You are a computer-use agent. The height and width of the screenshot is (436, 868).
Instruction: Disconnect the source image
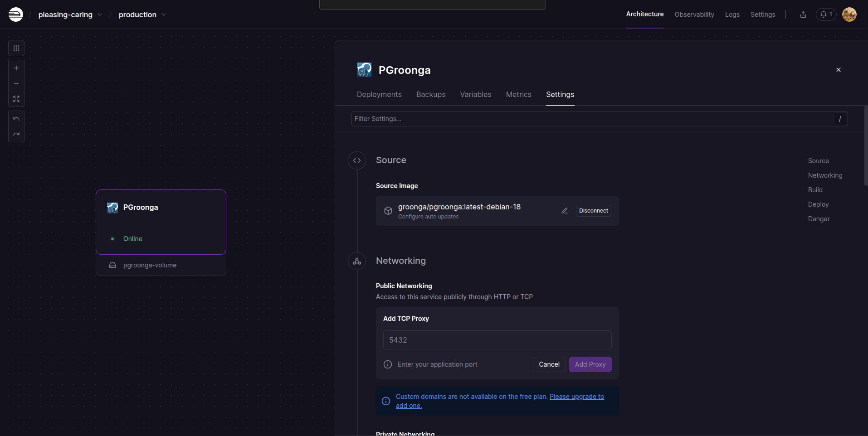coord(593,211)
